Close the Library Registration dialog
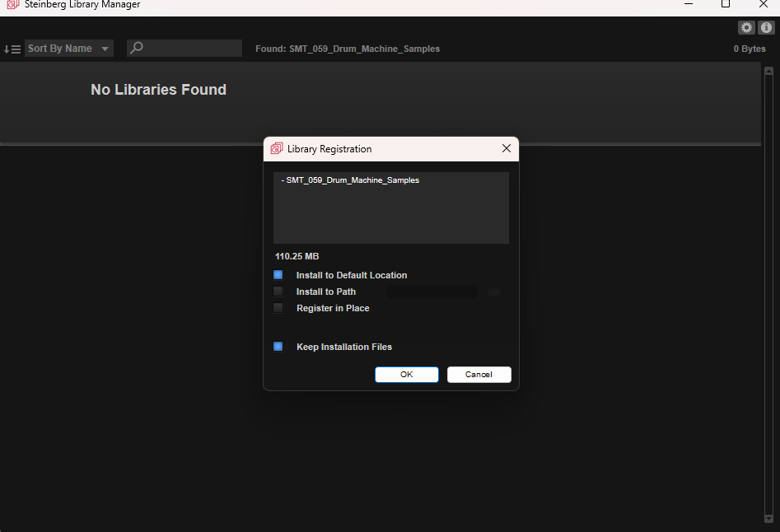Viewport: 780px width, 532px height. 507,149
